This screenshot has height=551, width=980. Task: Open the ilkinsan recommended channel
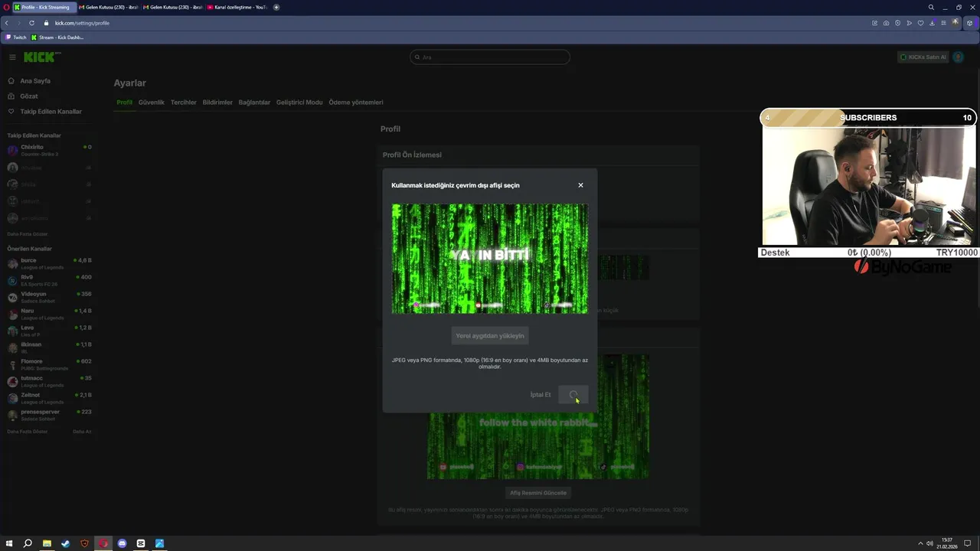click(49, 347)
